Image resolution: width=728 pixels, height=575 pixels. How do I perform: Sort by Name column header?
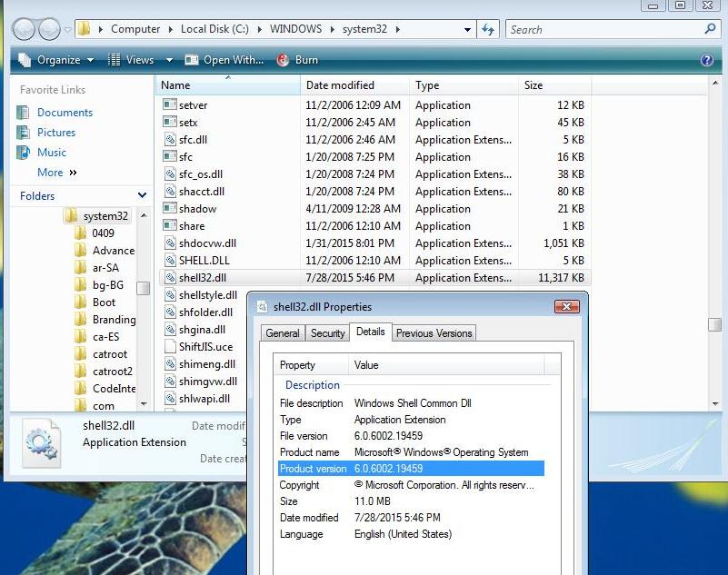(x=228, y=85)
